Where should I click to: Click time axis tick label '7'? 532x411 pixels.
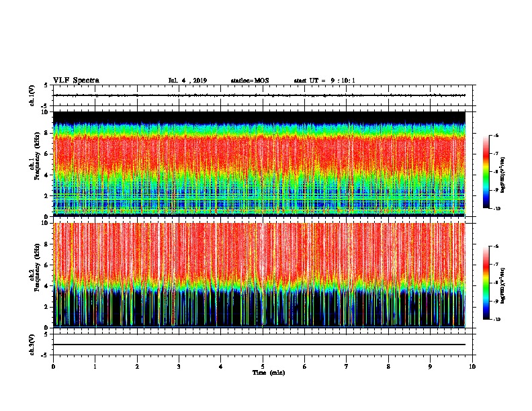pos(347,367)
